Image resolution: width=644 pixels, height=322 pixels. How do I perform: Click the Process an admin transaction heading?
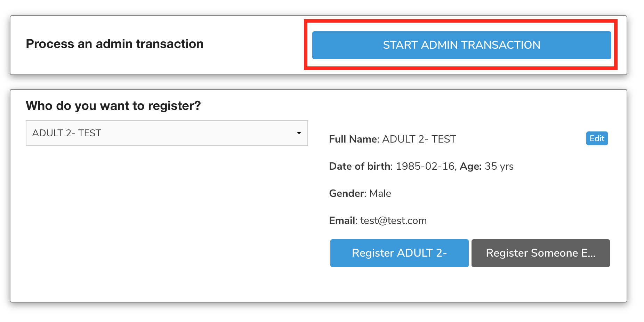[x=115, y=44]
